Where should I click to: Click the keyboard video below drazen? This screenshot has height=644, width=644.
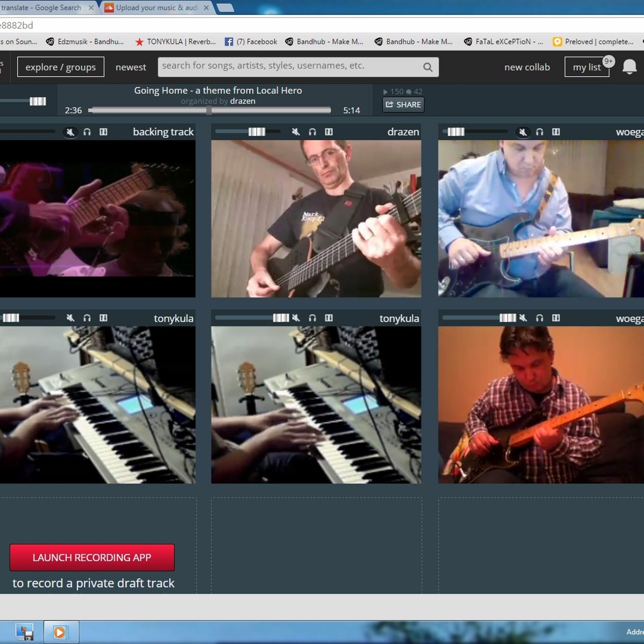pyautogui.click(x=316, y=405)
